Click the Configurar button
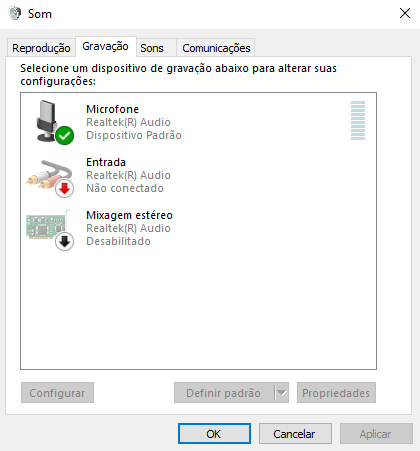This screenshot has height=451, width=420. pos(57,393)
